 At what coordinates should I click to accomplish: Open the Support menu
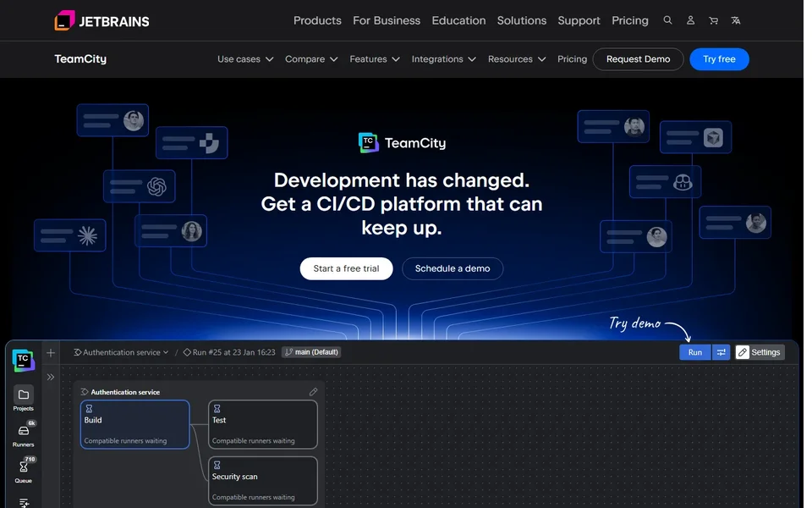[x=579, y=20]
